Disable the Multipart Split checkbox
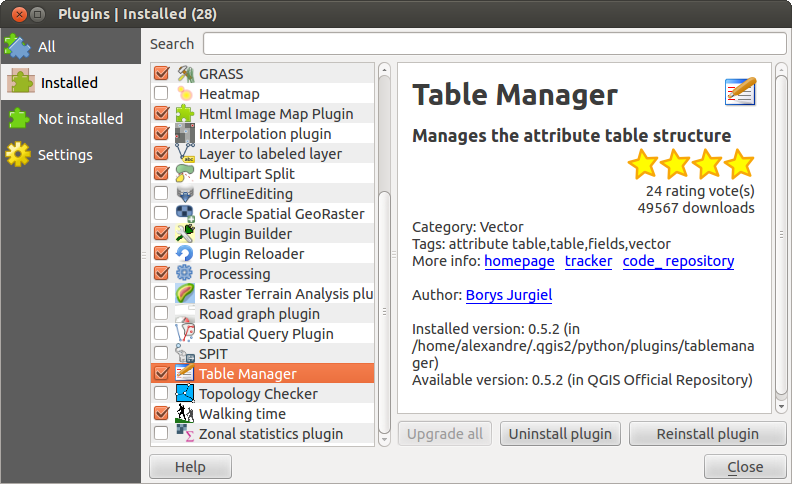The width and height of the screenshot is (792, 484). [161, 174]
